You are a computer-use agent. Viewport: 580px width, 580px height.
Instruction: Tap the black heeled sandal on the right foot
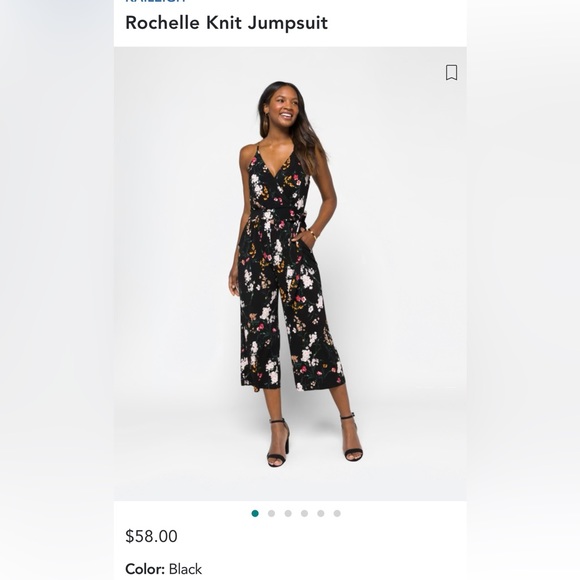[x=352, y=438]
